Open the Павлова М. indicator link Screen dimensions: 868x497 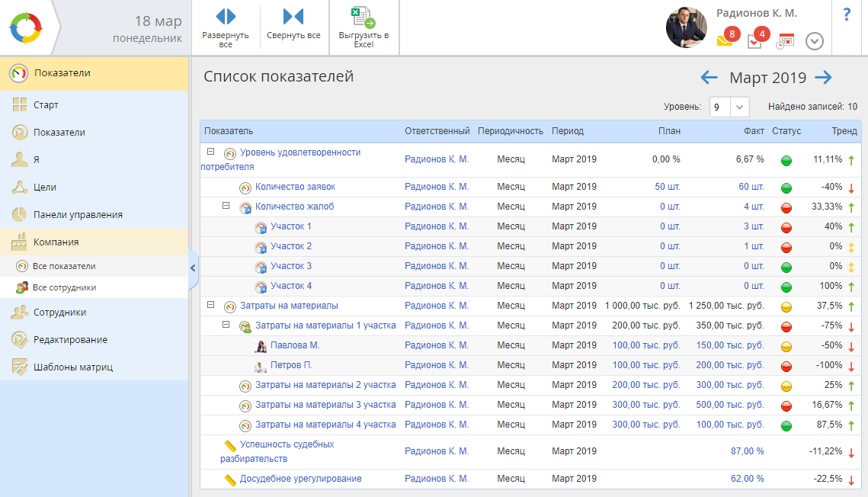pyautogui.click(x=295, y=345)
